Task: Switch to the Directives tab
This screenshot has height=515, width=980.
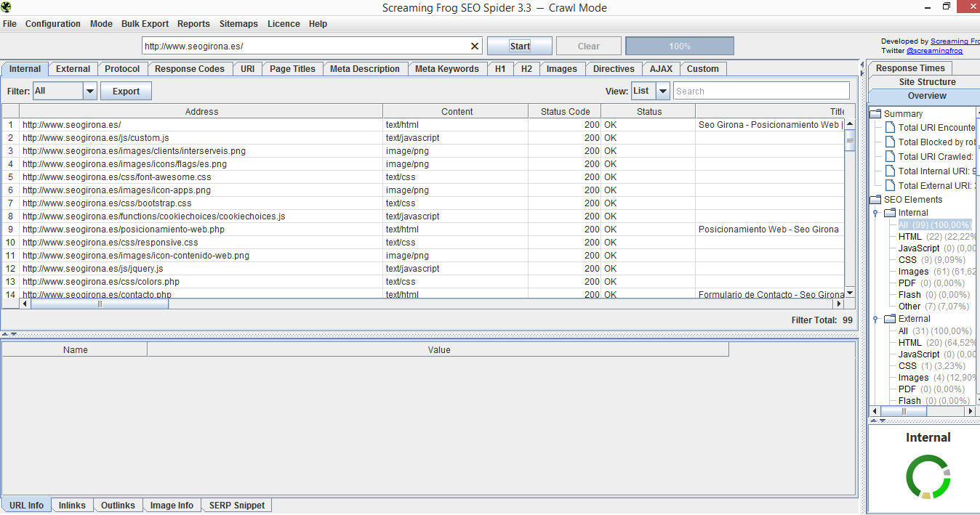Action: point(614,69)
